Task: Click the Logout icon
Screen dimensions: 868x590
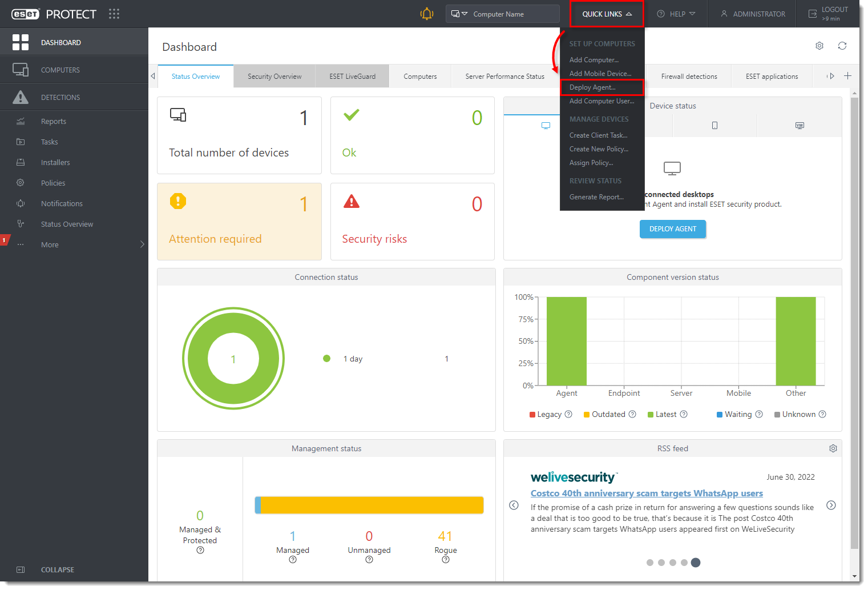Action: tap(813, 14)
